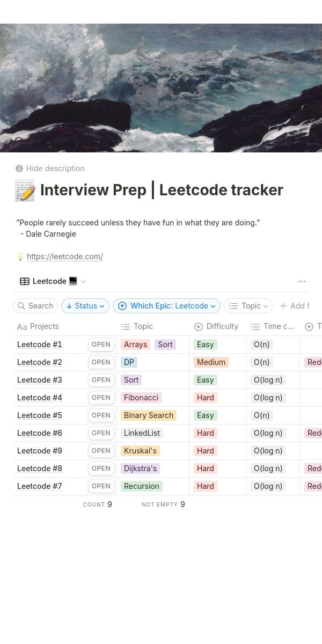This screenshot has height=644, width=322.
Task: Open the Status sort dropdown
Action: click(x=85, y=306)
